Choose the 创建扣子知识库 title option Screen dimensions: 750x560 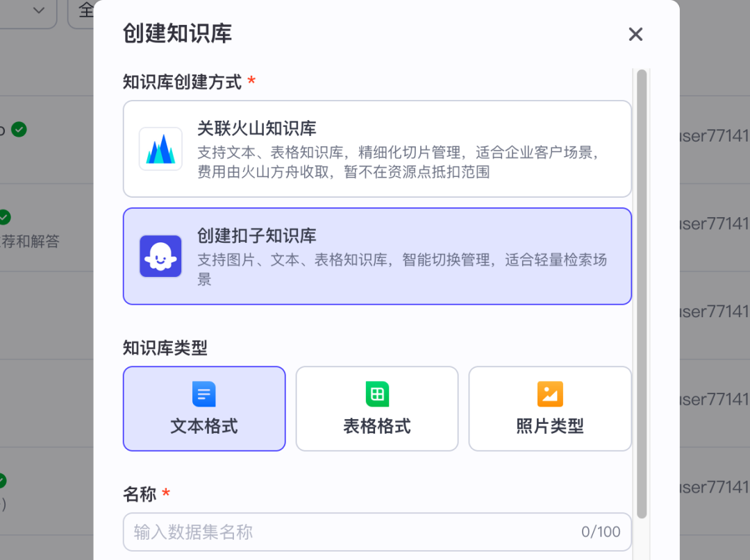(x=257, y=236)
